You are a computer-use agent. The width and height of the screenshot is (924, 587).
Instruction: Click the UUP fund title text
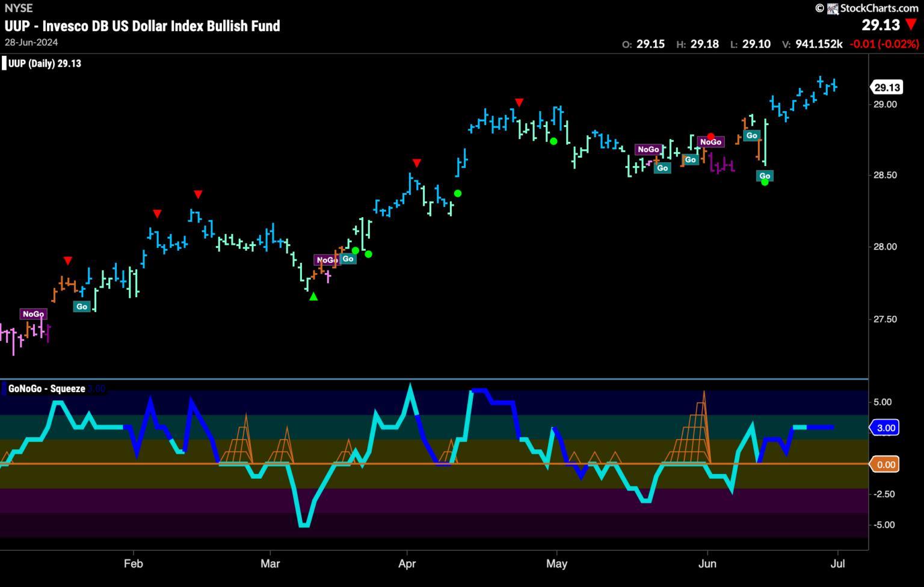click(x=143, y=26)
